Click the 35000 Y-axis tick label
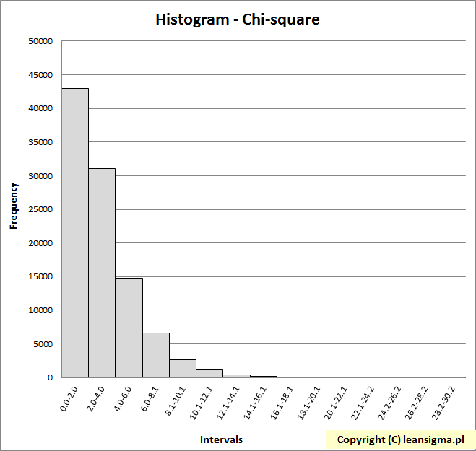 click(x=40, y=142)
